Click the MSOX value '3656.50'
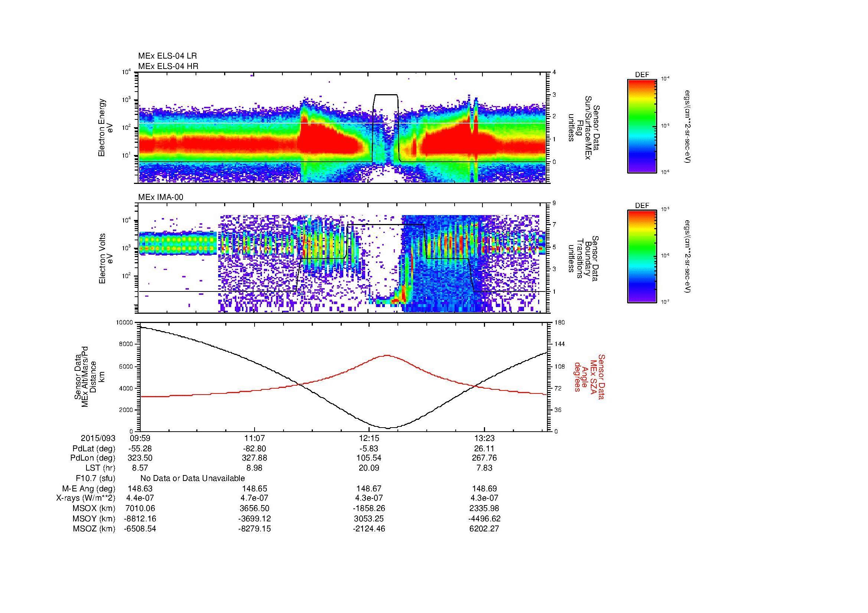The image size is (868, 613). click(255, 508)
